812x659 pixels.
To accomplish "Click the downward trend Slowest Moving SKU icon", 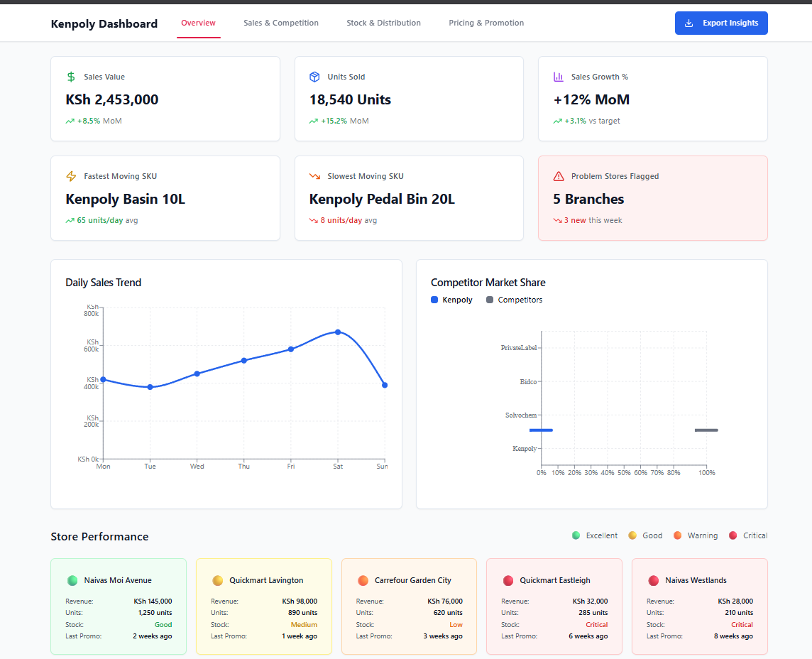I will (314, 176).
